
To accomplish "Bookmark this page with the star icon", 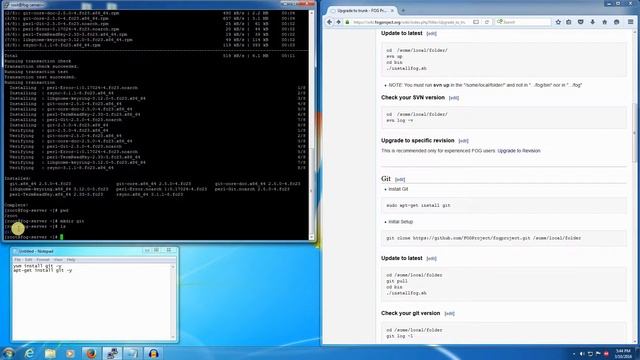I will (558, 22).
